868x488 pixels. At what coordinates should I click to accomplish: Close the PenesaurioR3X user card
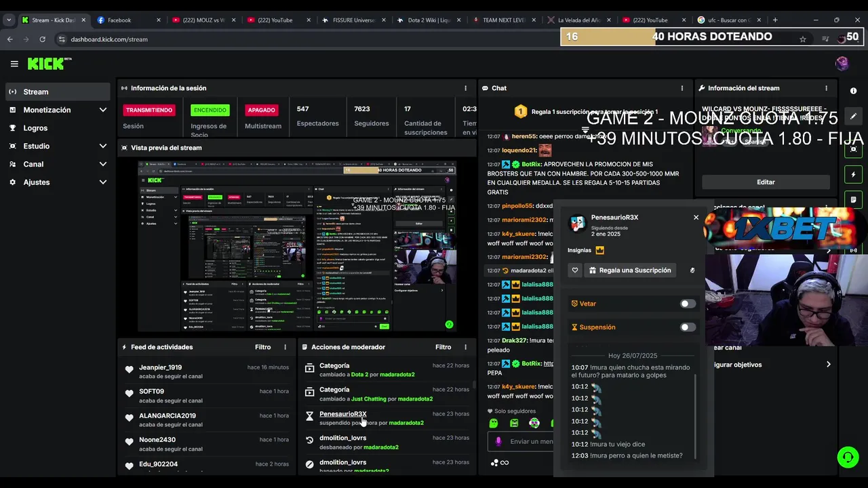point(696,218)
